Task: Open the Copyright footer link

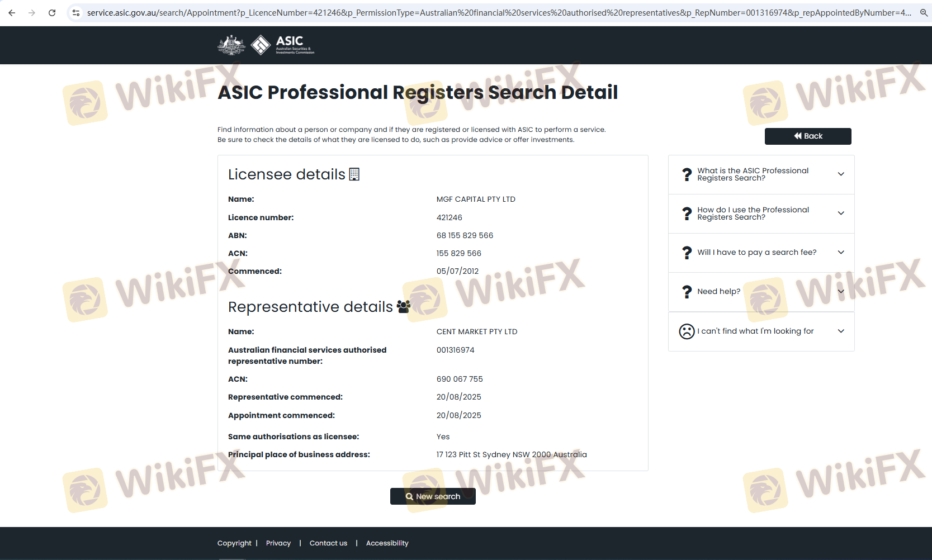Action: point(234,543)
